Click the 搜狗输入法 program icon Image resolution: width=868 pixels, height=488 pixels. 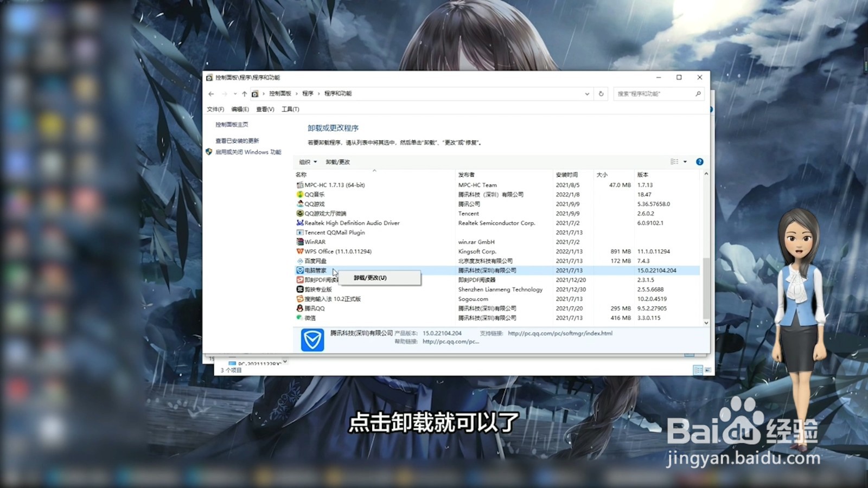coord(299,299)
